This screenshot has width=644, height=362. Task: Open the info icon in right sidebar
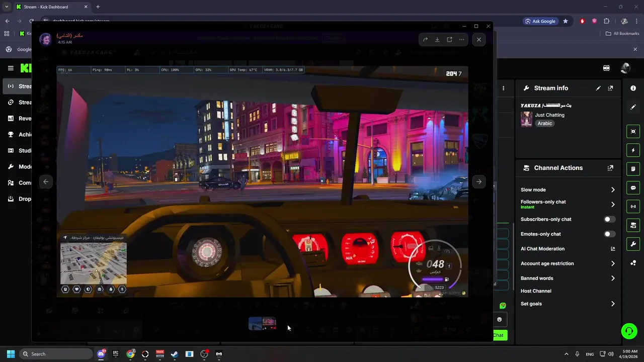coord(633,88)
